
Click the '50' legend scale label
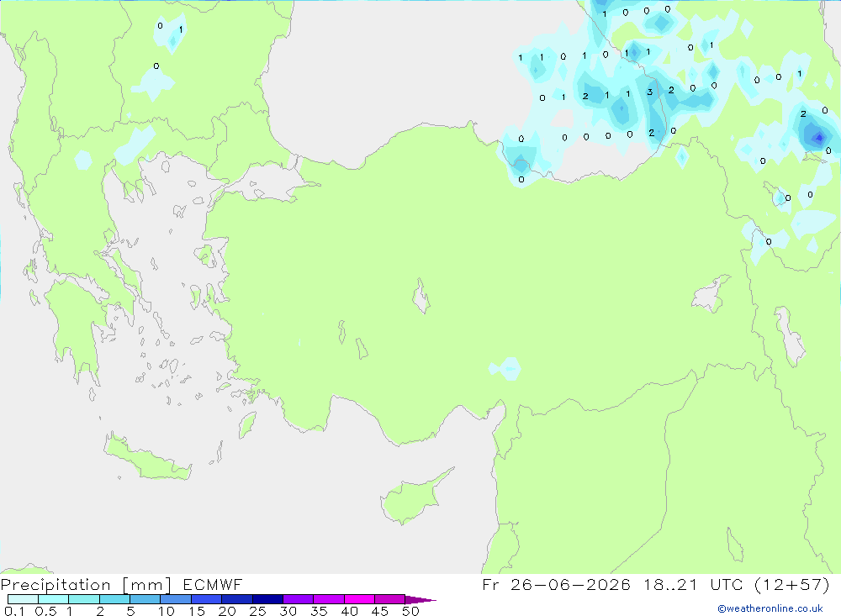point(410,611)
